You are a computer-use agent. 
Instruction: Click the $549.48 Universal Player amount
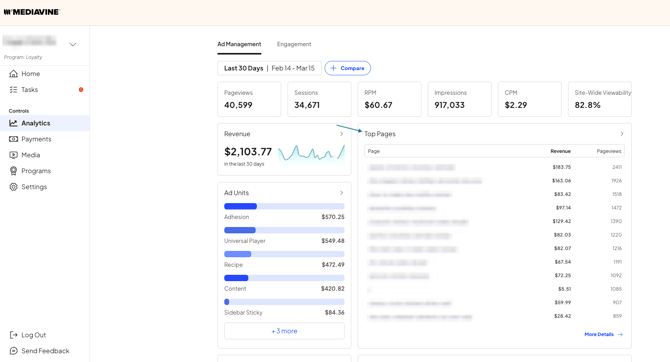(x=333, y=241)
